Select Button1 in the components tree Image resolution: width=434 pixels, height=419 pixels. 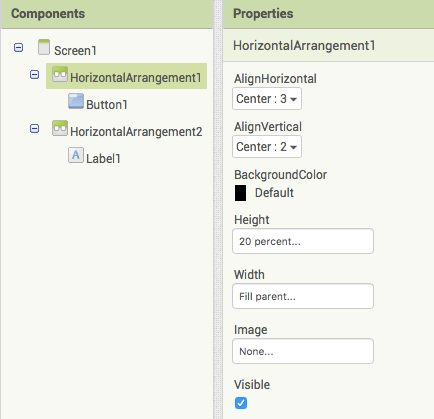click(x=107, y=105)
